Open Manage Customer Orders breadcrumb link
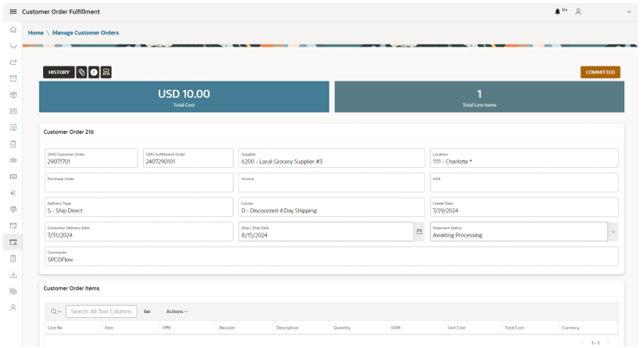The image size is (644, 348). click(85, 33)
